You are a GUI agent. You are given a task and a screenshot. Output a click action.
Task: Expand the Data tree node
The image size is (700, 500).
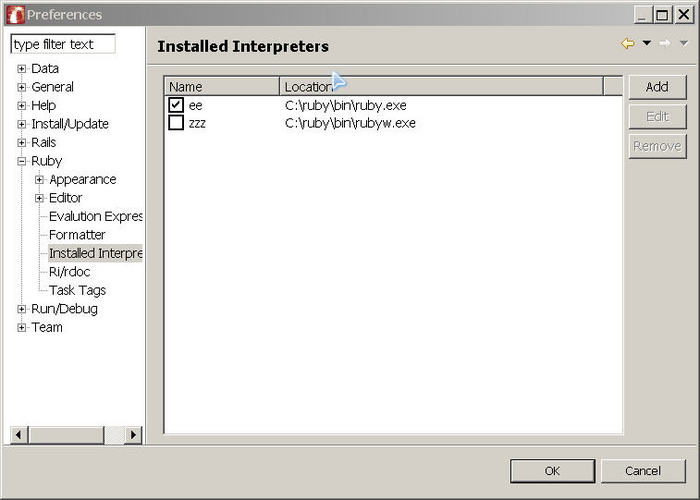point(21,69)
